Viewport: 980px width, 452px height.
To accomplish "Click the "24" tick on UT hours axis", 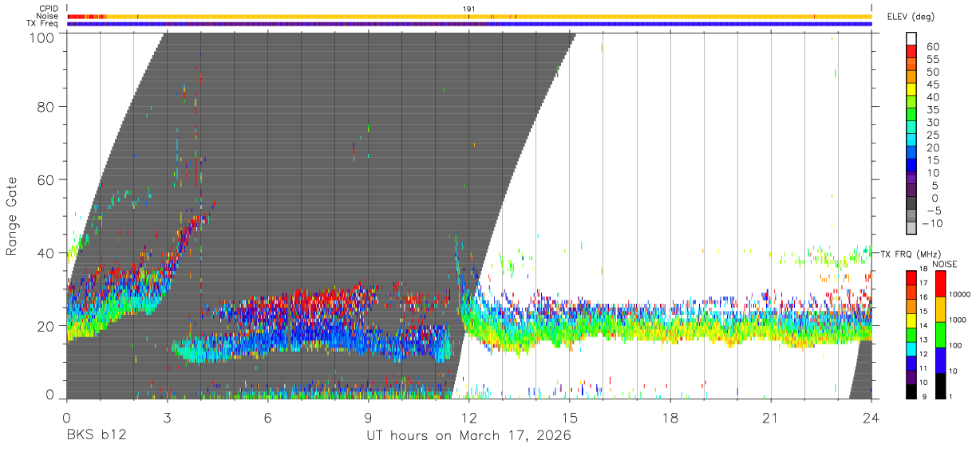I will click(871, 418).
